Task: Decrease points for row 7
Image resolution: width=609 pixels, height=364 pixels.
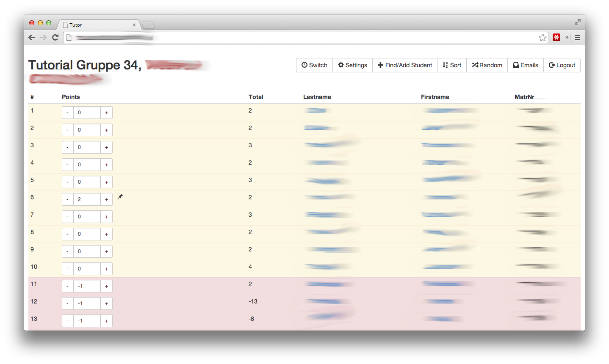Action: click(x=67, y=217)
